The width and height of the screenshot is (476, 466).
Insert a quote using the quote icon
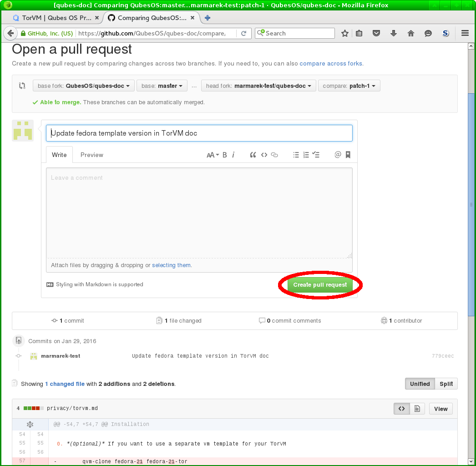[253, 155]
